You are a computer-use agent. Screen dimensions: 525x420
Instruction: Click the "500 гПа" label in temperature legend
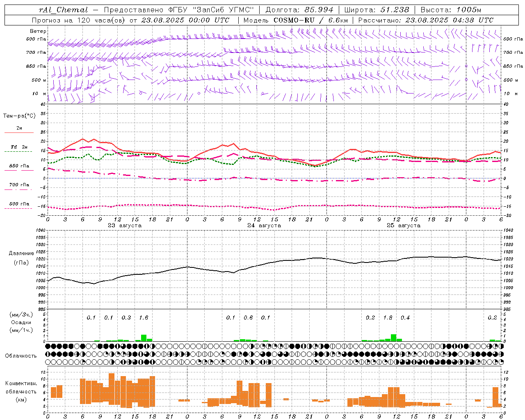click(x=19, y=204)
